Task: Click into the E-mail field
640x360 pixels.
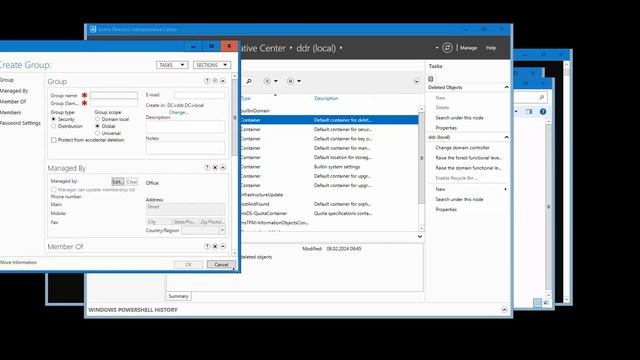Action: (199, 95)
